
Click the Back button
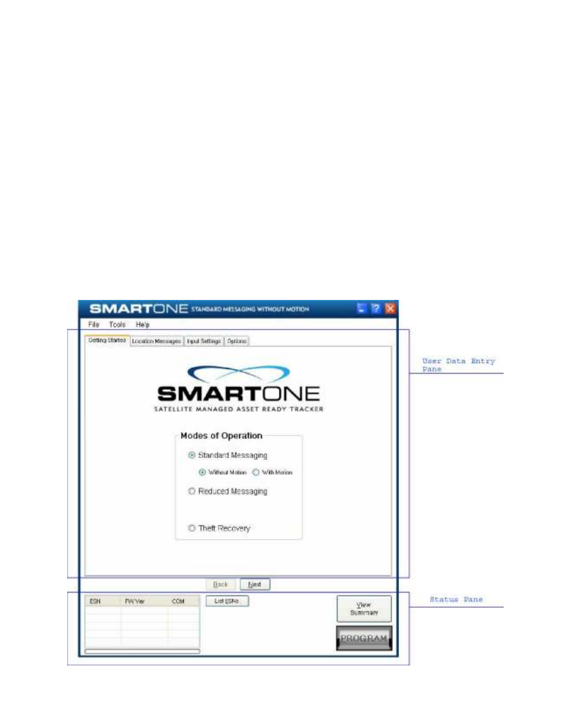click(221, 584)
